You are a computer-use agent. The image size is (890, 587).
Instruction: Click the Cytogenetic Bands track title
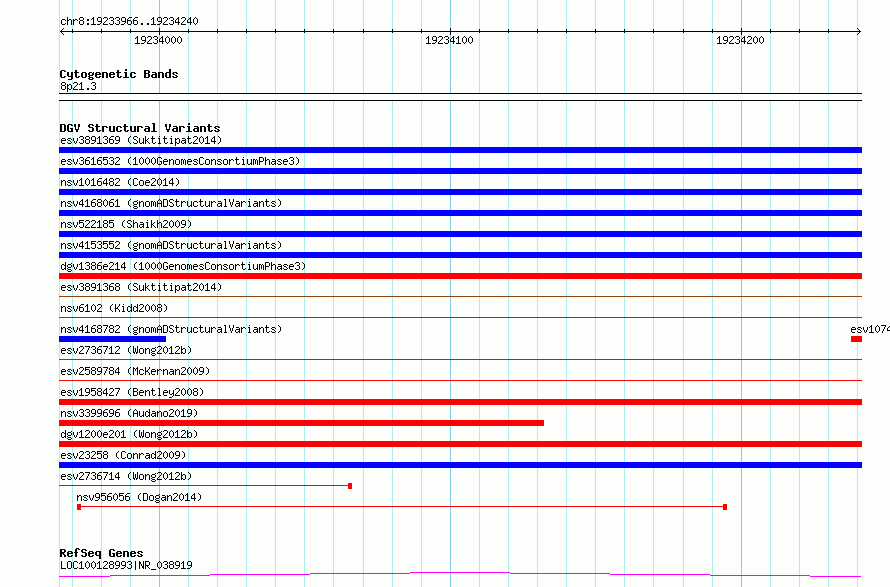119,74
